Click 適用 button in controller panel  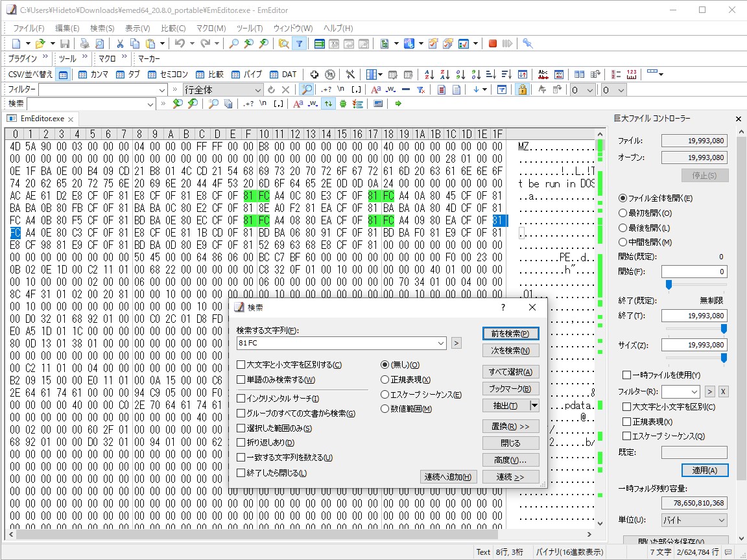coord(705,470)
